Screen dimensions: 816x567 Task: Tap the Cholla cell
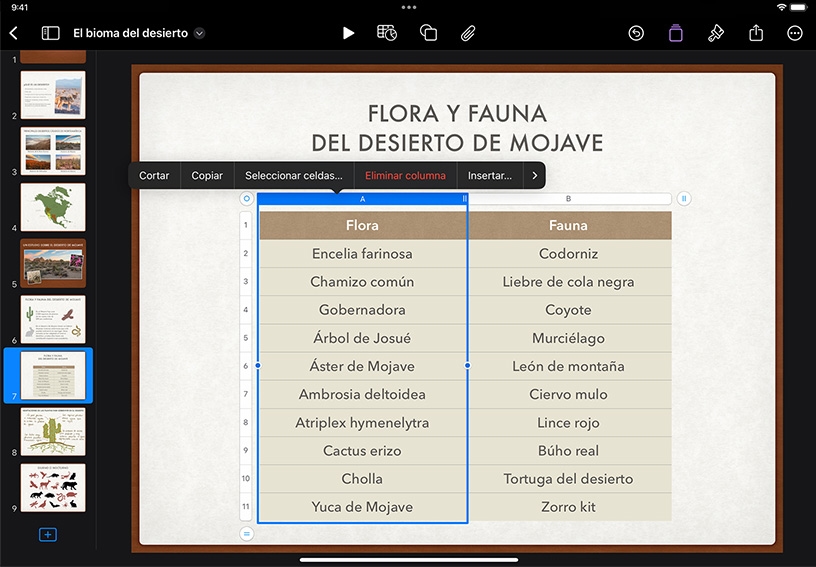[x=363, y=479]
